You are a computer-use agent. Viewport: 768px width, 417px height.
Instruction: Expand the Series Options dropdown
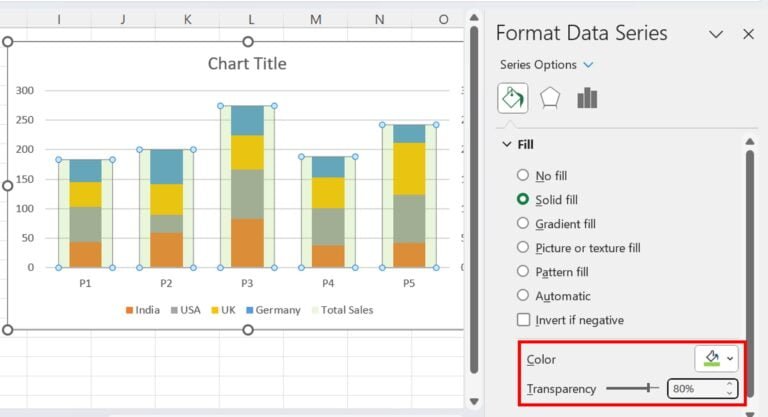588,65
